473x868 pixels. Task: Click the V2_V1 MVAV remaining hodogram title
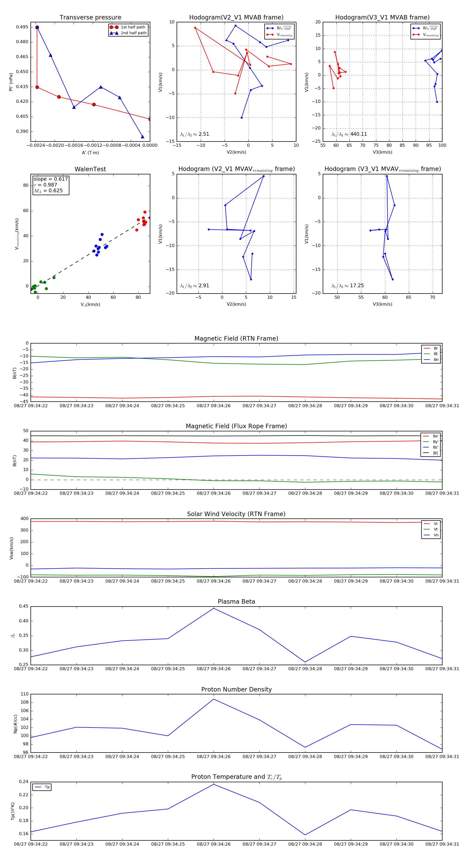tap(236, 169)
